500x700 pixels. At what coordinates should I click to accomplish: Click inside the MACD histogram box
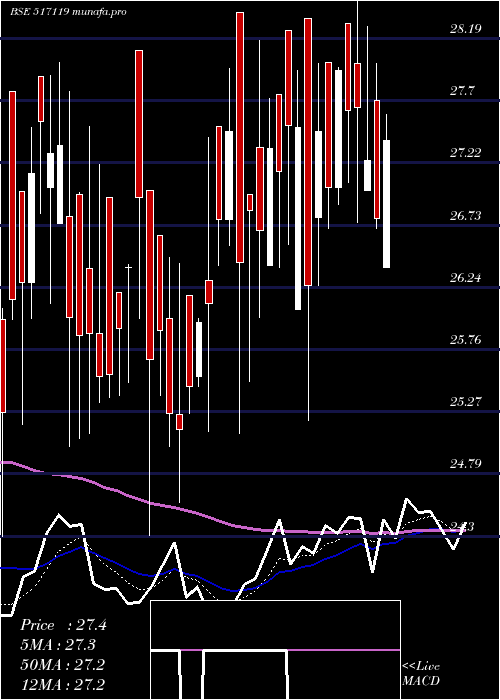(275, 650)
